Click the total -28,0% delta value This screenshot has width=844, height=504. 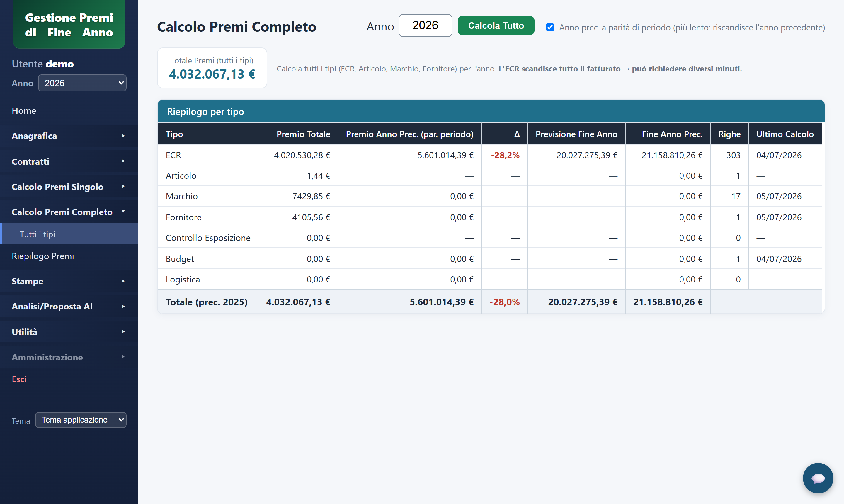pos(504,302)
